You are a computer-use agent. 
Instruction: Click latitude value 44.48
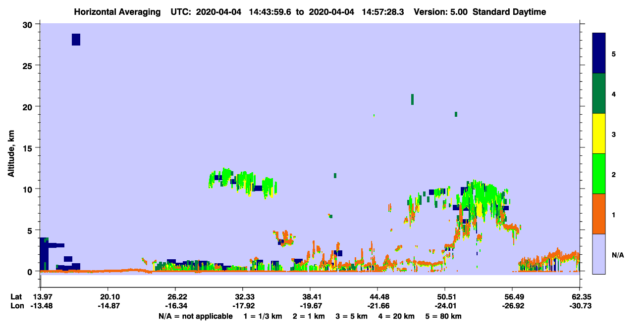377,297
